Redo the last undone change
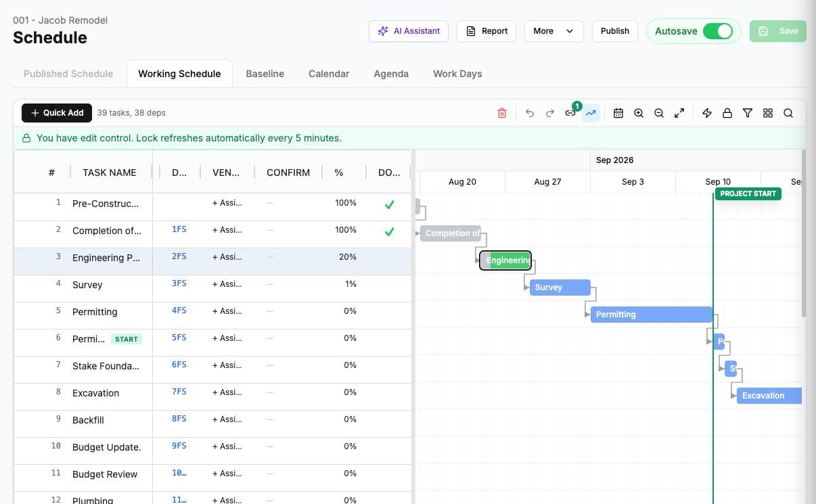816x504 pixels. 550,113
